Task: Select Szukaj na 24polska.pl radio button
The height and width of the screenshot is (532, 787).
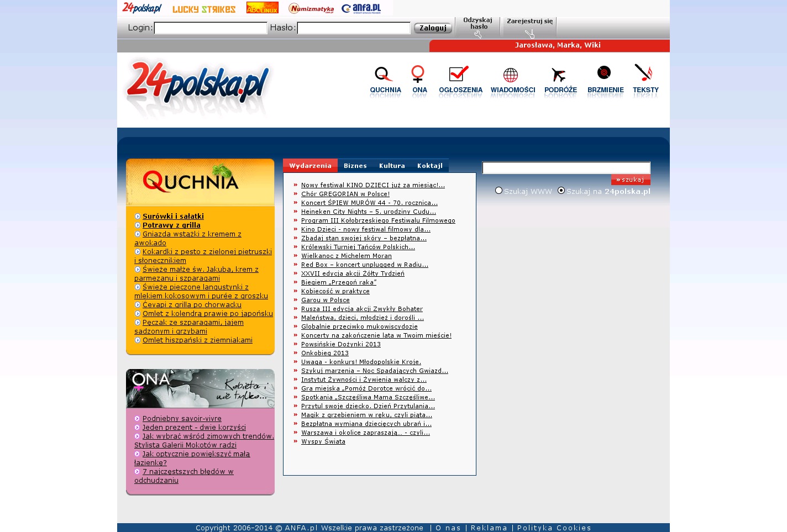Action: pyautogui.click(x=562, y=191)
